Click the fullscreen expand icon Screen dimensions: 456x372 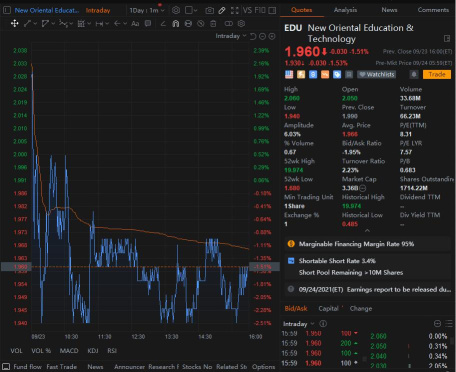pyautogui.click(x=235, y=10)
